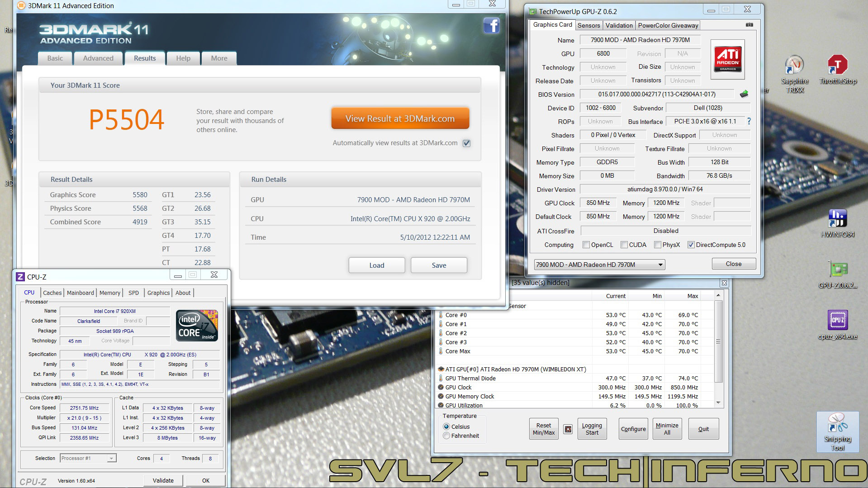Click the ATI Radeon logo in GPU-Z
The image size is (868, 488).
point(728,59)
